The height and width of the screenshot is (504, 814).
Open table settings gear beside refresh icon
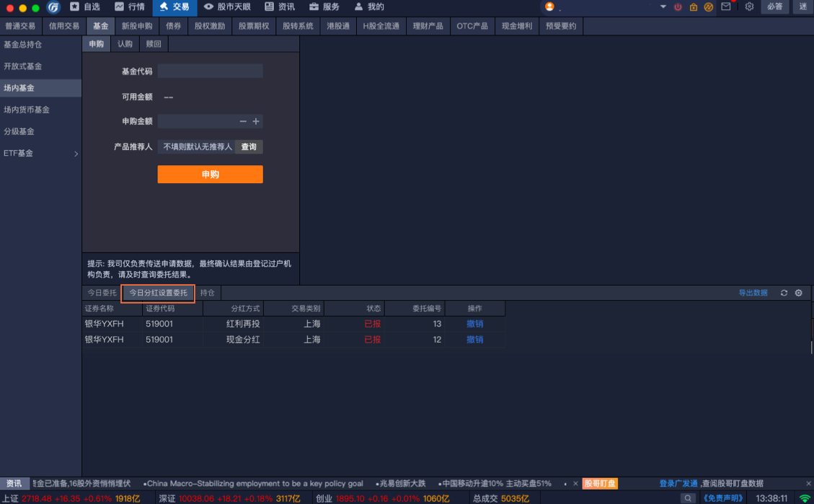coord(798,293)
